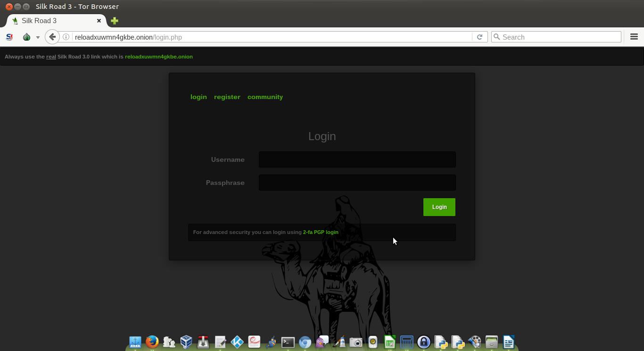Focus the Passphrase field
644x351 pixels.
click(x=357, y=183)
